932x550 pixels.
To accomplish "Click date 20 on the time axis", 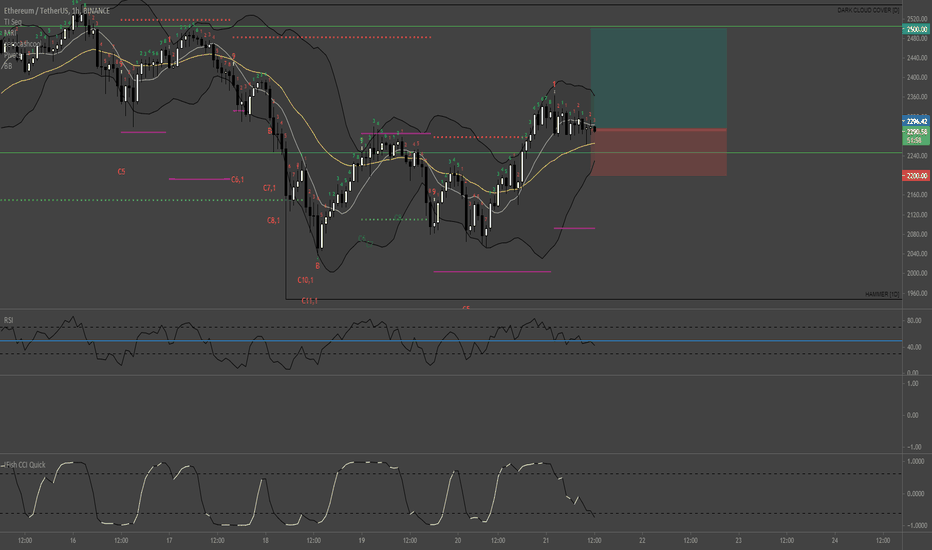I will [458, 540].
